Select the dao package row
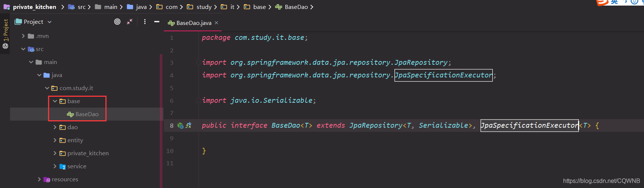This screenshot has height=188, width=644. point(86,127)
